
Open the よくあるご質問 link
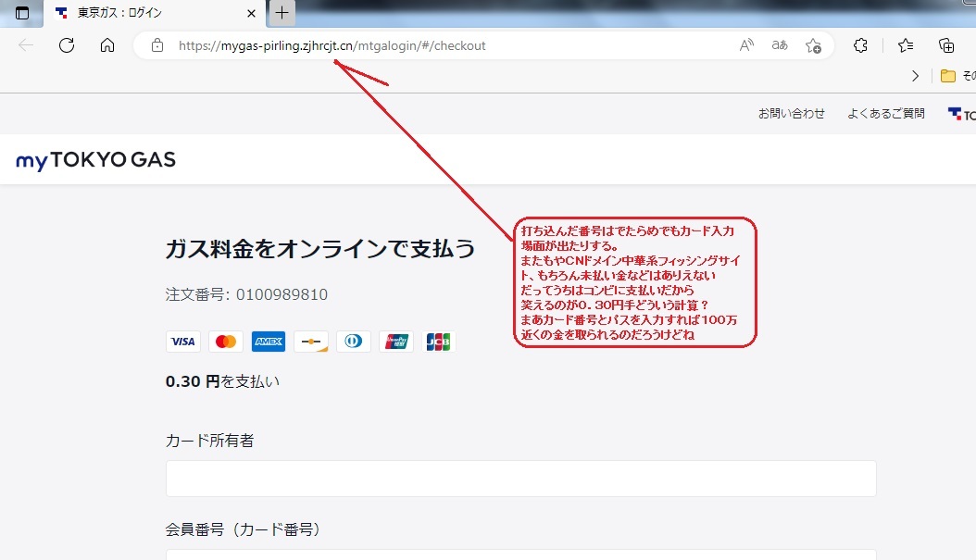click(x=886, y=114)
